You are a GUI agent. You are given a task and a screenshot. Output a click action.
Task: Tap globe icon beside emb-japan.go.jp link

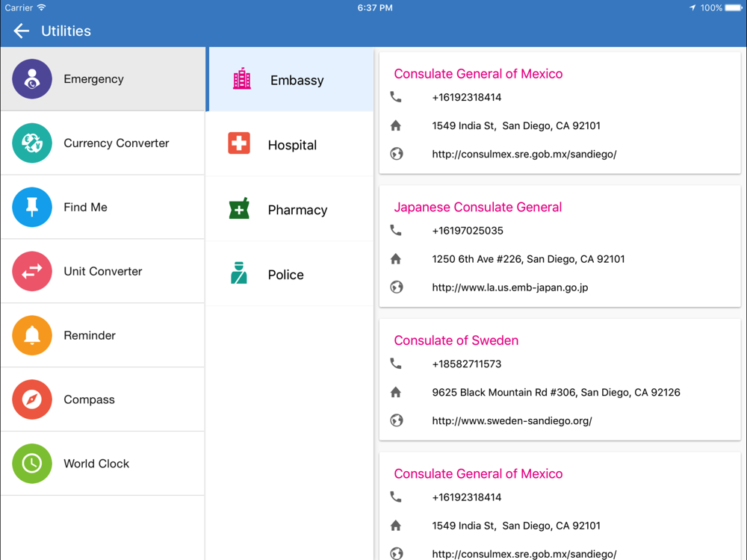(397, 287)
